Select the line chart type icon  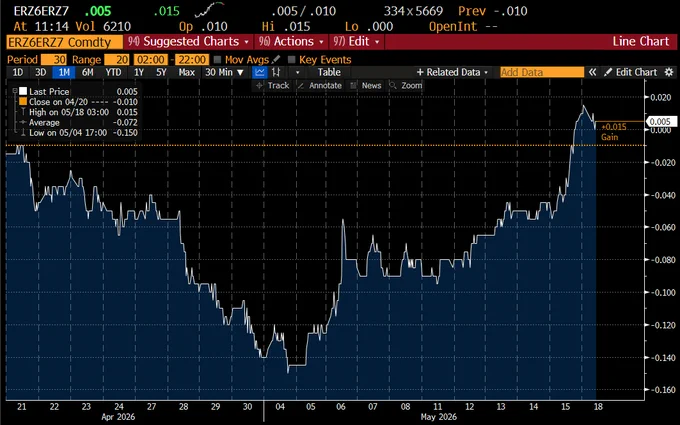pyautogui.click(x=260, y=72)
